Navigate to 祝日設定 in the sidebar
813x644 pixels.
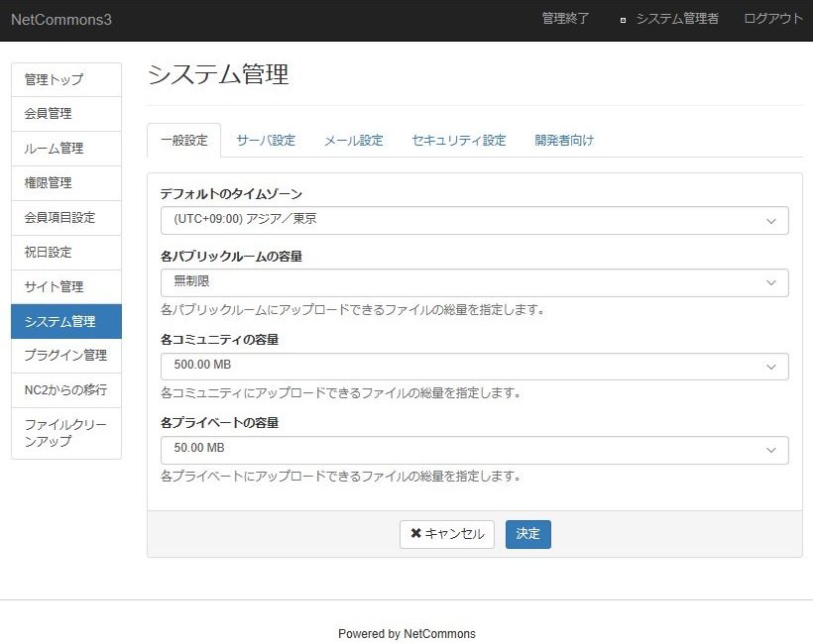click(66, 252)
